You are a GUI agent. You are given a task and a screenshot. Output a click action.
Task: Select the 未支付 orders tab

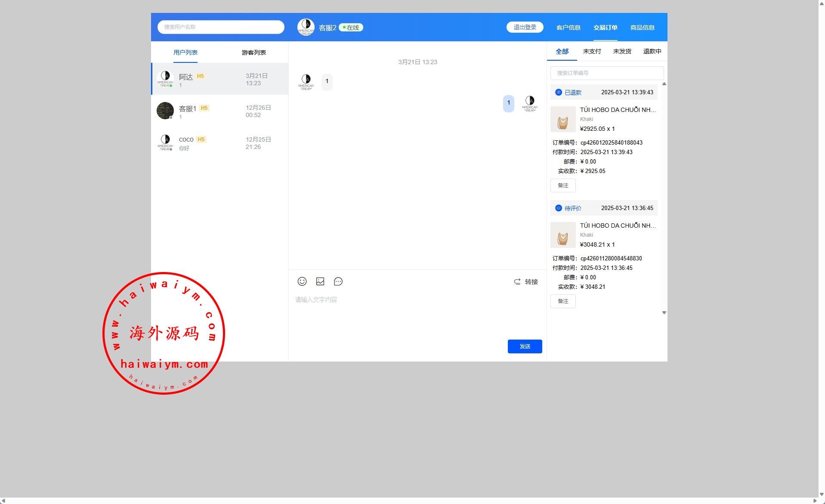592,51
